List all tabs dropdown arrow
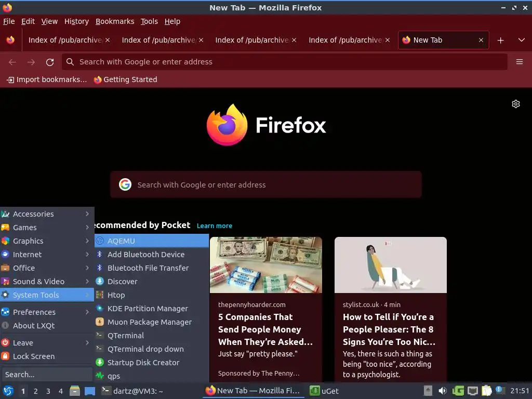532x399 pixels. coord(522,40)
